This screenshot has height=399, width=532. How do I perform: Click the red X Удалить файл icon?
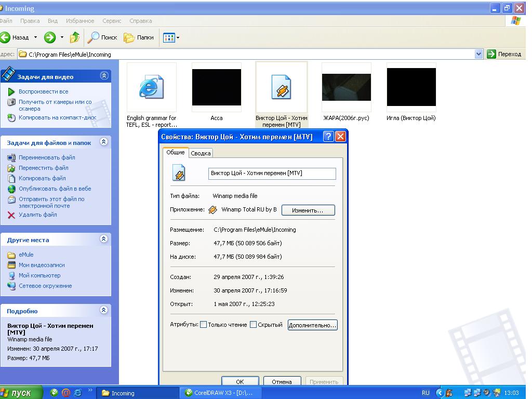coord(11,215)
